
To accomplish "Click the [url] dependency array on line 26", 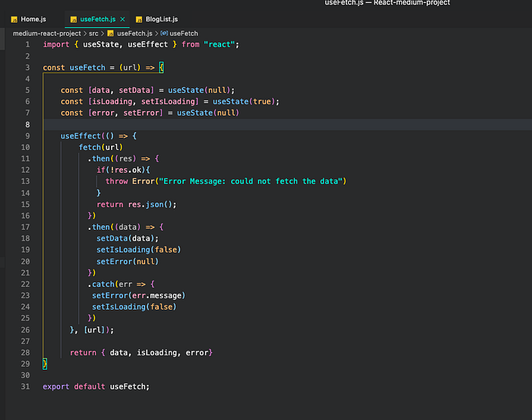I will click(x=94, y=330).
